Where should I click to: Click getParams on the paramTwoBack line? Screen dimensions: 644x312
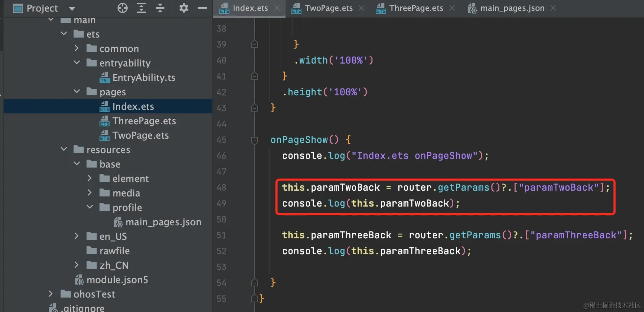[464, 187]
